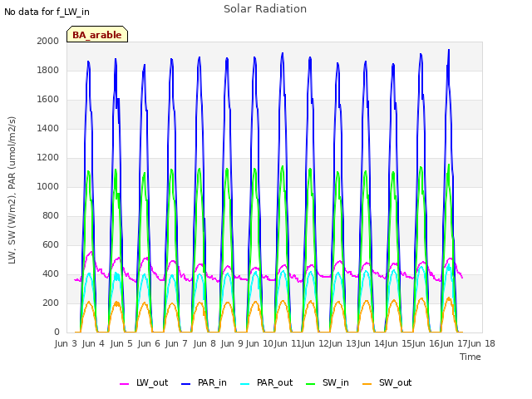
Task: Click the Jun 7 x-axis tick label
Action: pyautogui.click(x=176, y=343)
